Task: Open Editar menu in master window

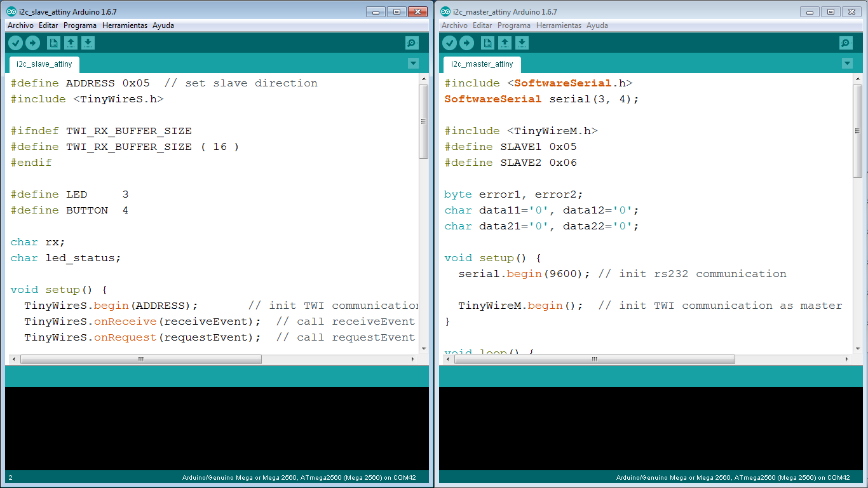Action: click(x=482, y=25)
